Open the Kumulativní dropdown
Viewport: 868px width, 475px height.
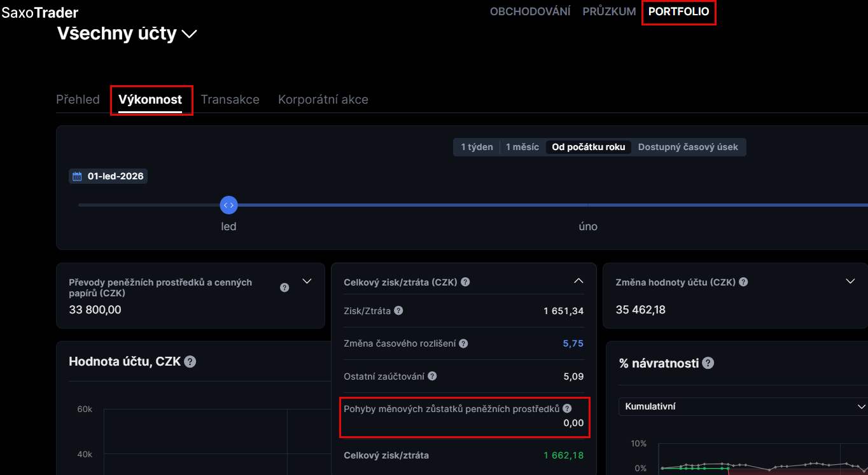coord(742,406)
